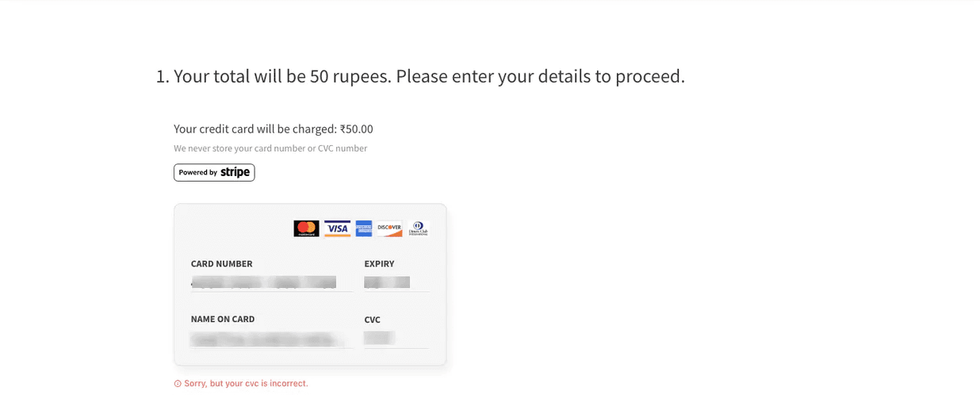The height and width of the screenshot is (395, 980).
Task: Click the Mastercard logo icon
Action: click(x=306, y=228)
